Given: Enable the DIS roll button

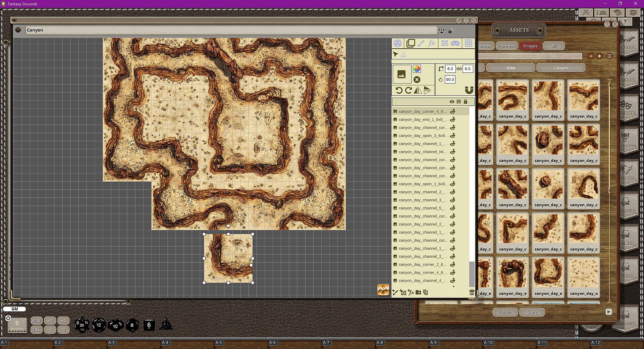Looking at the screenshot, I should [37, 330].
